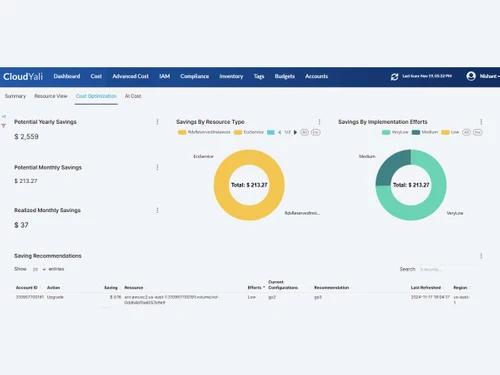Viewport: 500px width, 375px height.
Task: Sort by Resource column header
Action: pos(134,288)
